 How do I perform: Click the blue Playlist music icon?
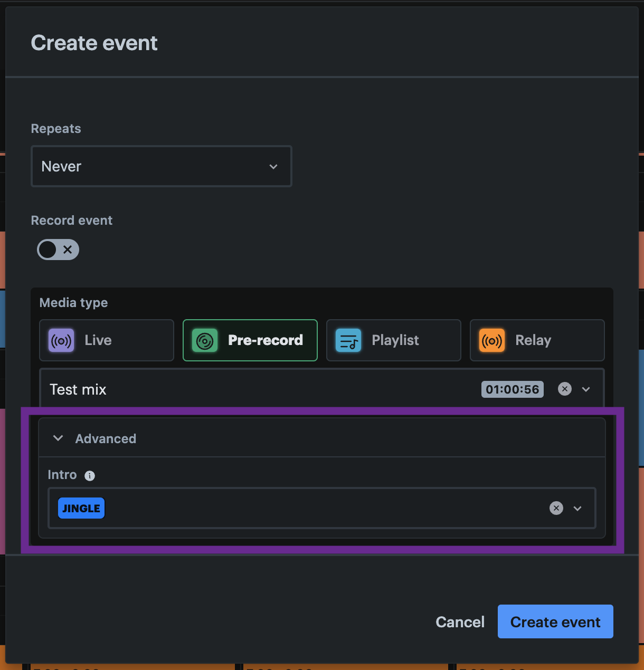click(x=348, y=340)
